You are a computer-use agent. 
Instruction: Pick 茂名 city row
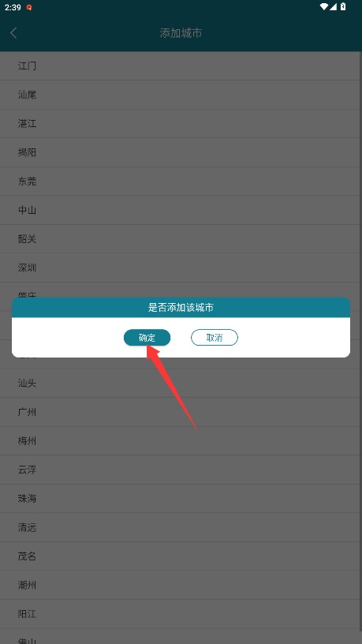181,556
